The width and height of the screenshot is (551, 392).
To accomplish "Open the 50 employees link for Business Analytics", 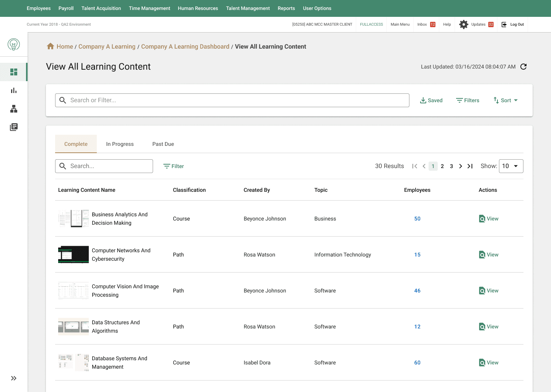I will (x=417, y=219).
